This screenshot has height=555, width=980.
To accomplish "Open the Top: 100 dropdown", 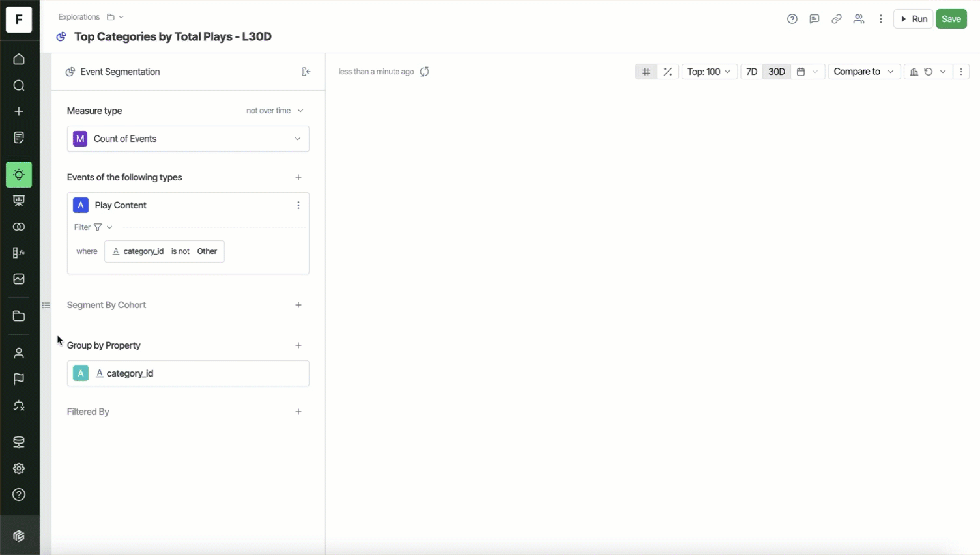I will point(709,72).
